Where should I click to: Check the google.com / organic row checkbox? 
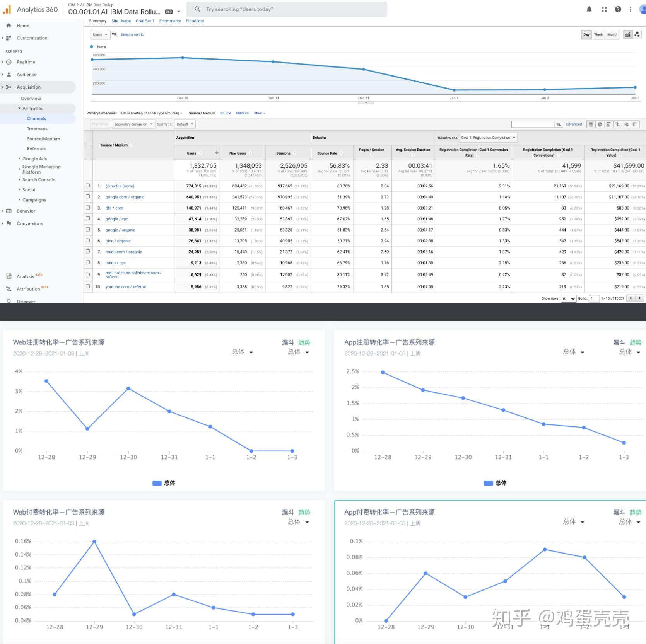88,196
